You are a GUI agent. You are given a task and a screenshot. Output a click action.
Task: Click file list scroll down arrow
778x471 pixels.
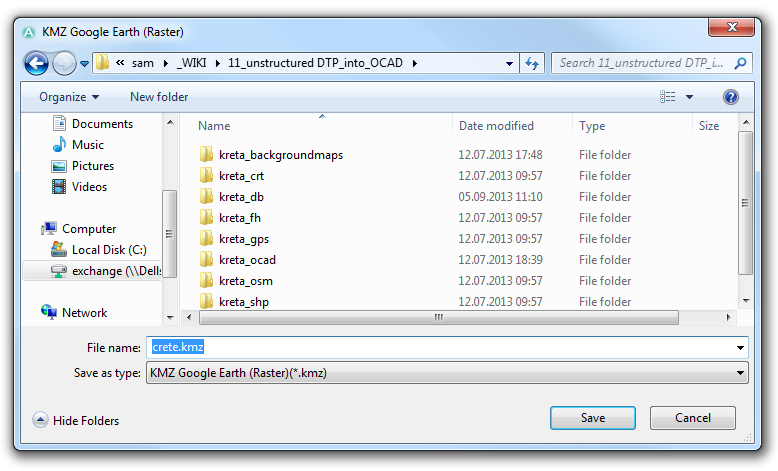point(746,301)
